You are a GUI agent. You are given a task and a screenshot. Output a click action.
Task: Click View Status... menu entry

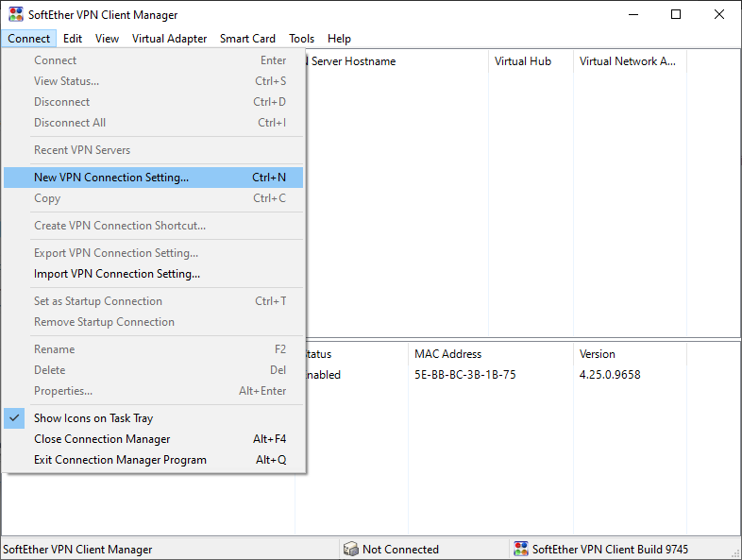[x=153, y=81]
